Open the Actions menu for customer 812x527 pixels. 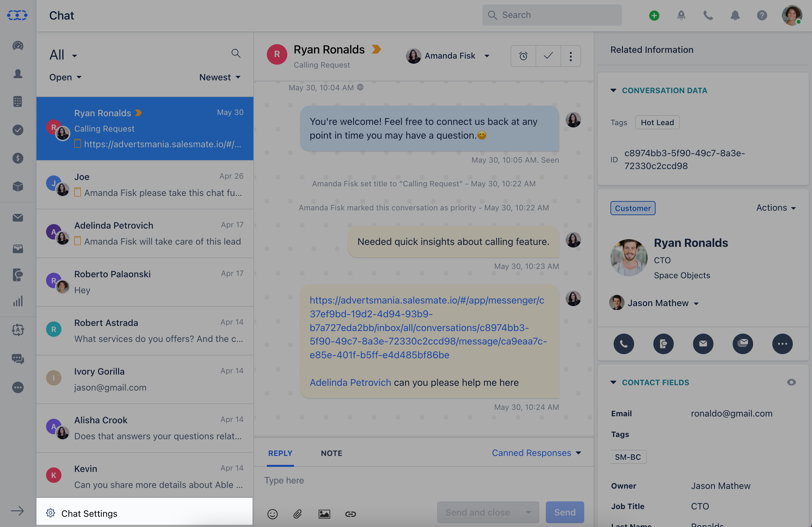coord(776,207)
